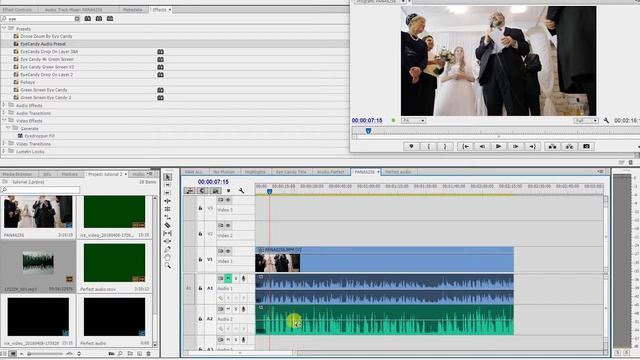This screenshot has width=640, height=360.
Task: Open the Media Browser tab
Action: coord(17,174)
